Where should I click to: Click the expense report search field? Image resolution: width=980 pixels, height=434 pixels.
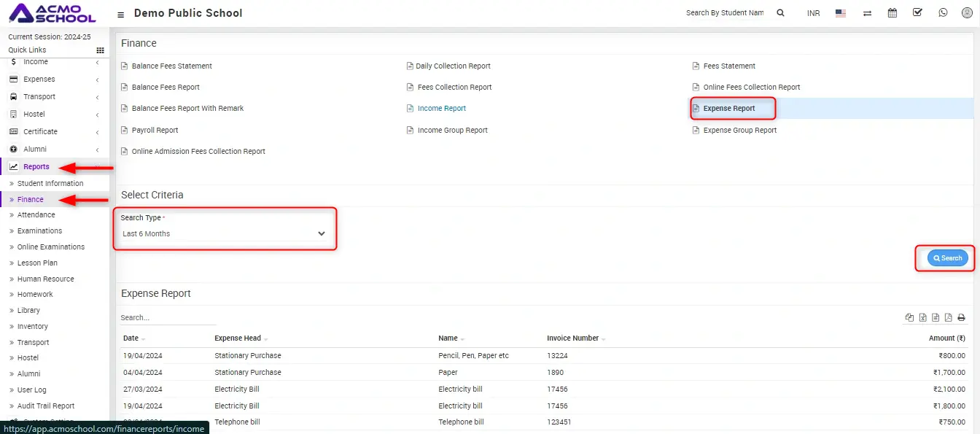point(168,318)
